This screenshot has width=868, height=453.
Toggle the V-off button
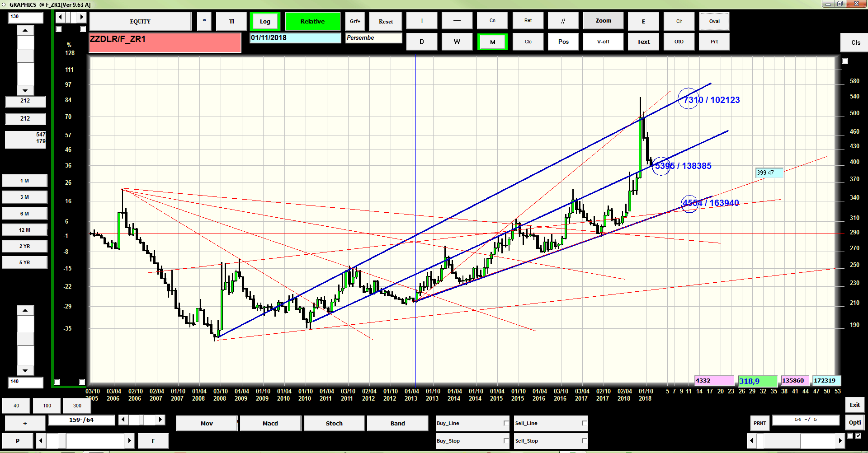tap(603, 42)
